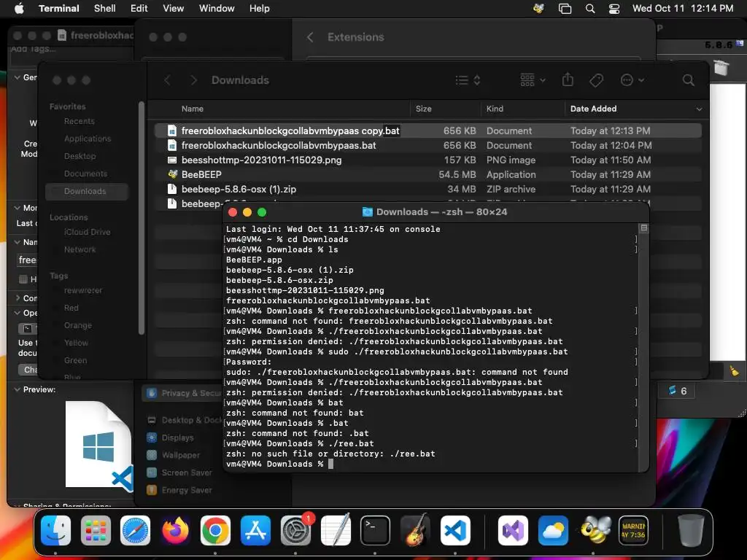The width and height of the screenshot is (747, 560).
Task: Open the View menu
Action: (174, 9)
